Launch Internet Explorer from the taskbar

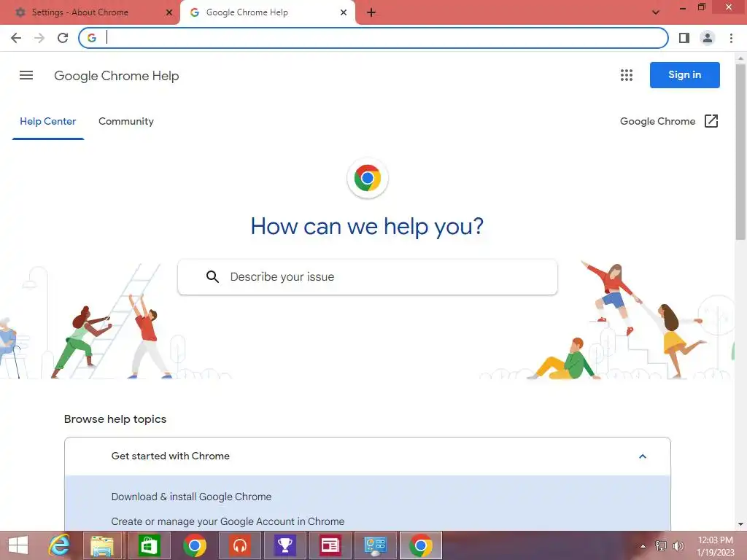click(59, 545)
